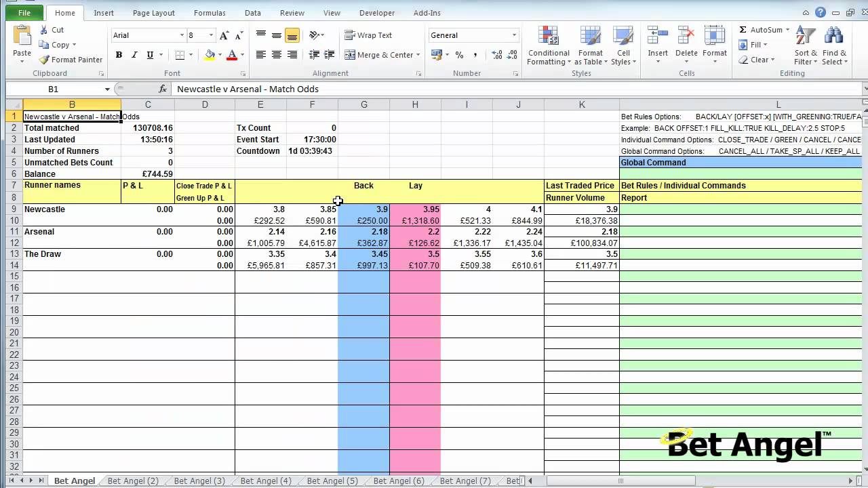Image resolution: width=868 pixels, height=488 pixels.
Task: Apply Comma Style format
Action: (x=475, y=55)
